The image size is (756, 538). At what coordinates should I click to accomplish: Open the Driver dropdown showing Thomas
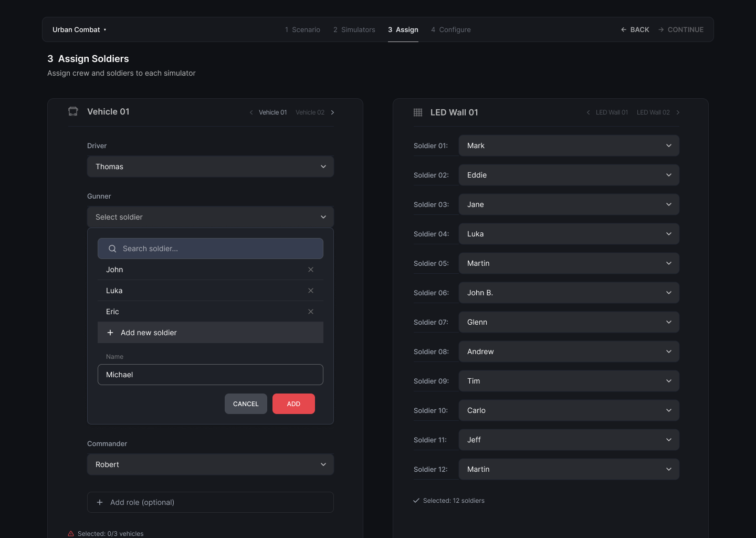pyautogui.click(x=210, y=167)
